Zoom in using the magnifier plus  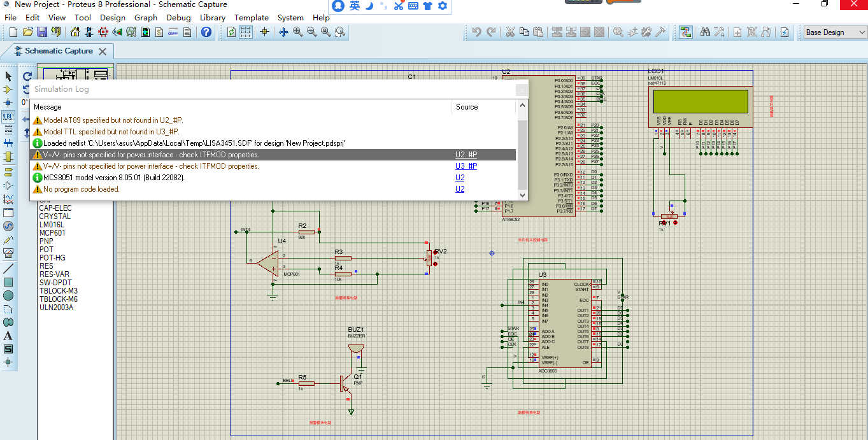pos(297,32)
